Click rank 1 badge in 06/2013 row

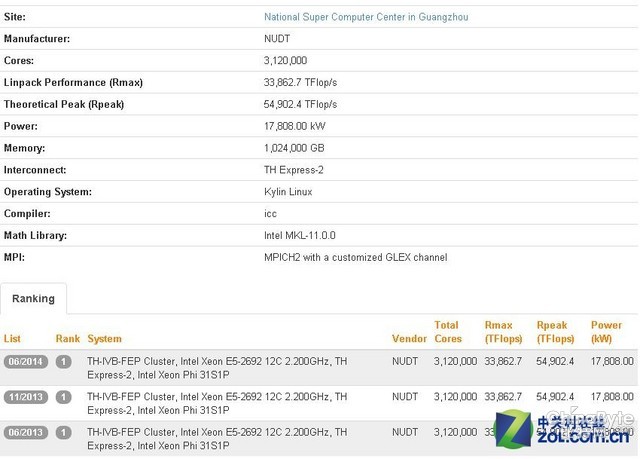pyautogui.click(x=64, y=432)
